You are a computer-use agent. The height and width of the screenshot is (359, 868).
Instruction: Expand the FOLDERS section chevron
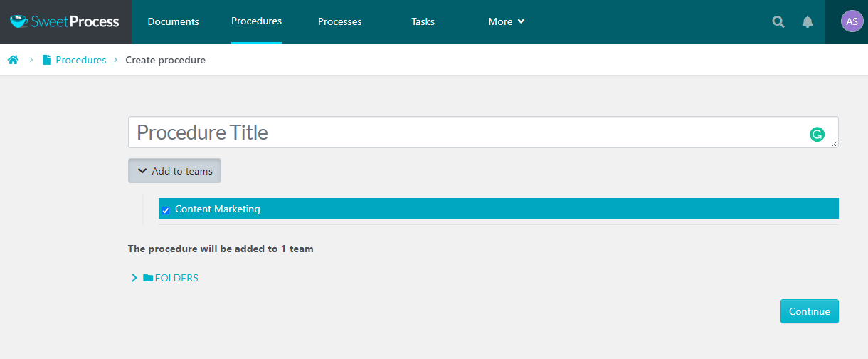(x=134, y=278)
